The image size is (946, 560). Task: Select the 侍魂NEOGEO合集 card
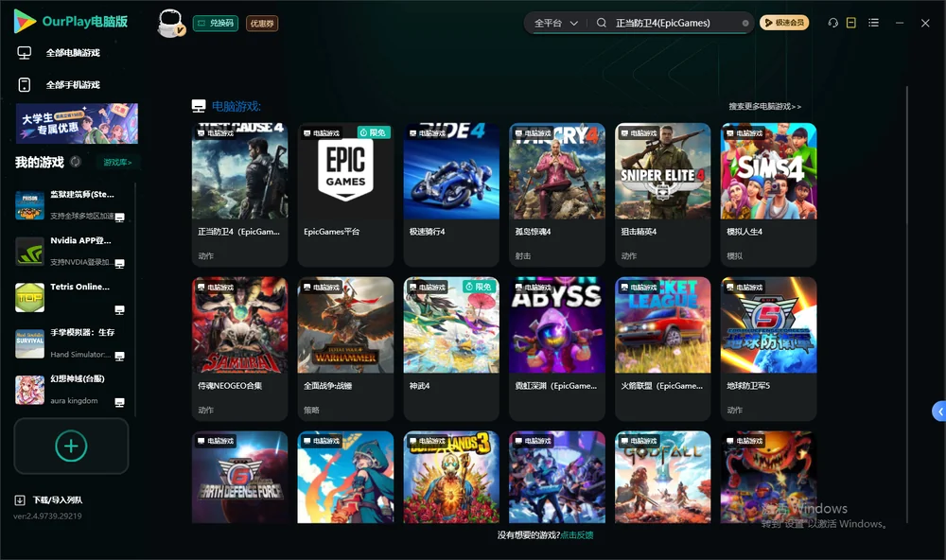tap(239, 349)
